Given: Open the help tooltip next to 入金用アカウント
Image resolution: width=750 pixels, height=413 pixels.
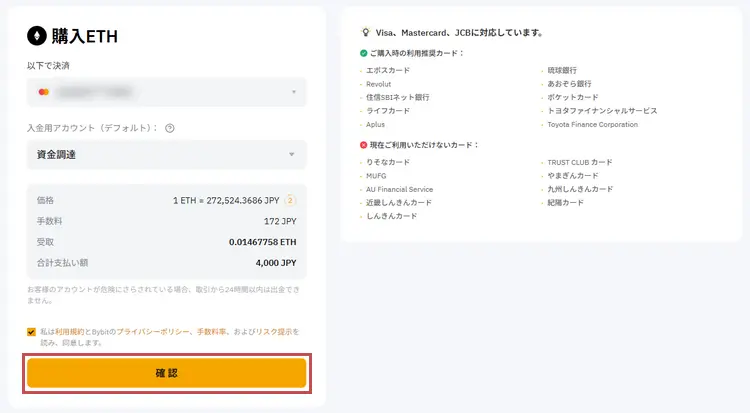Looking at the screenshot, I should tap(169, 128).
